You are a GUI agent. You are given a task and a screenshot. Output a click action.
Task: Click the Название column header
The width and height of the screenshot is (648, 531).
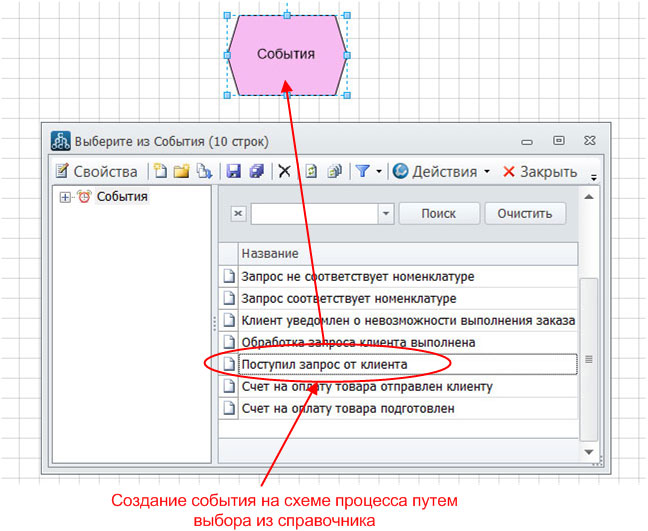point(400,254)
